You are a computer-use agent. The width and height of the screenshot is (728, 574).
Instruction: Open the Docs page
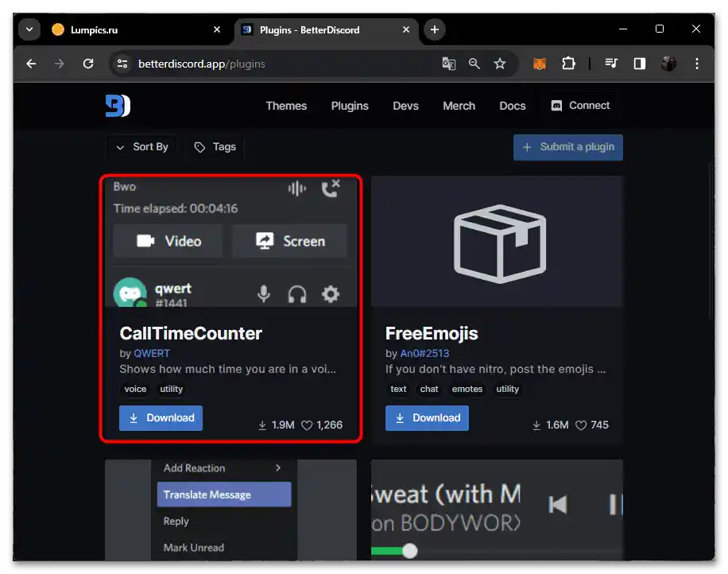point(512,106)
